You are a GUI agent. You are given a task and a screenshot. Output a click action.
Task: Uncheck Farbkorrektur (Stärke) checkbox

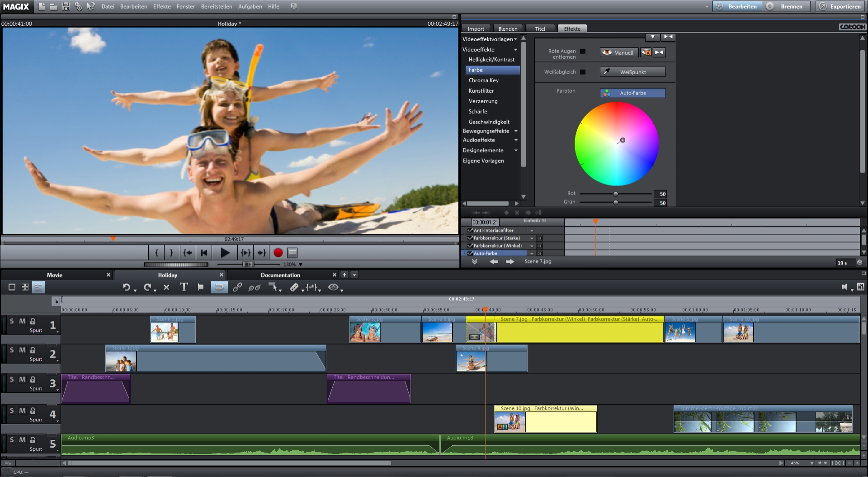pos(470,238)
